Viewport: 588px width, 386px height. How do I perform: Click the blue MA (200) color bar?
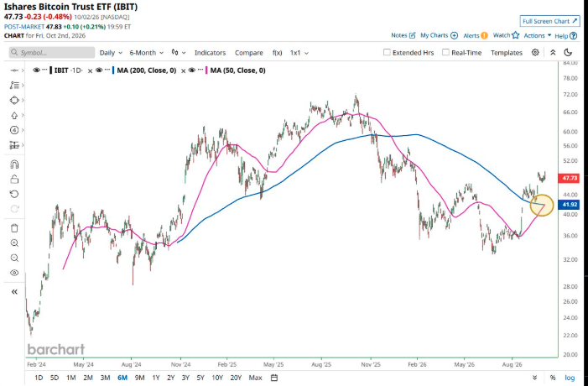[x=113, y=70]
